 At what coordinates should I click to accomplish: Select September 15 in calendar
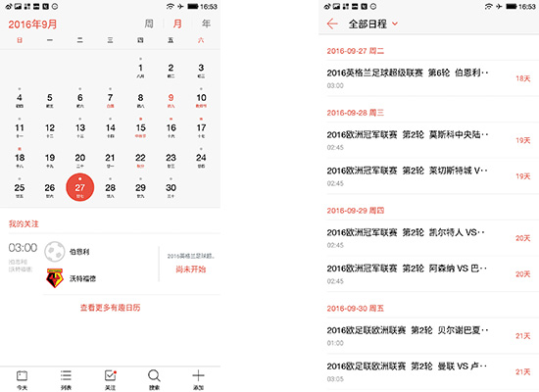tap(140, 128)
